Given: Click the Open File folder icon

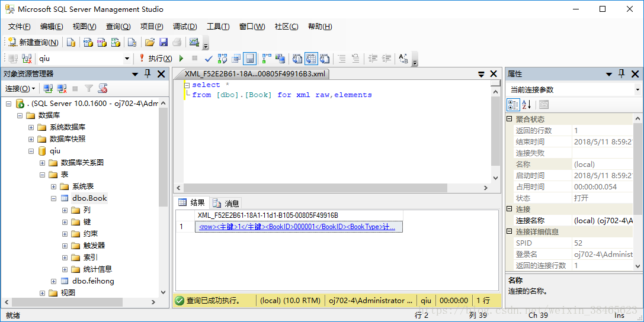Looking at the screenshot, I should 150,42.
